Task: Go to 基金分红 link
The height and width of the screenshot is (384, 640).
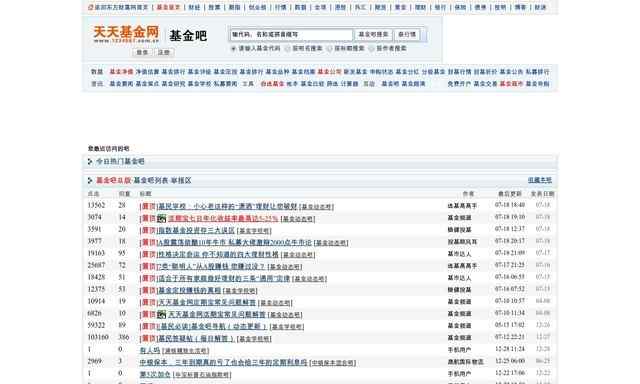Action: (x=407, y=72)
